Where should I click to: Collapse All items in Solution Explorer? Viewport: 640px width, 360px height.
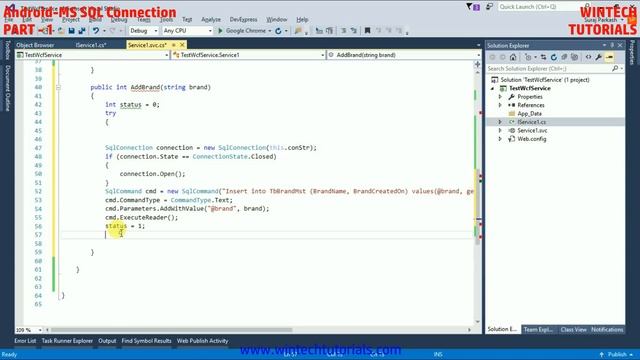point(564,57)
